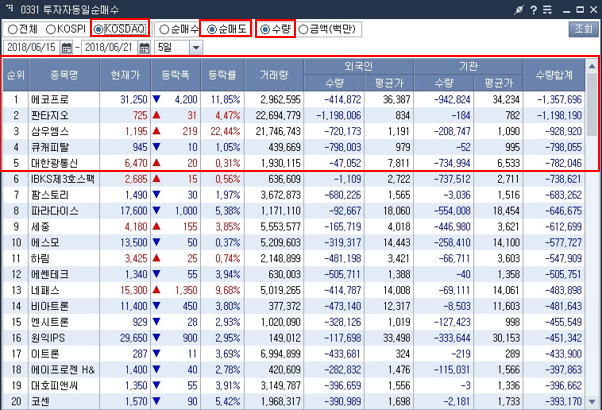Click 코센 total -393,170
The width and height of the screenshot is (602, 410).
tap(564, 402)
